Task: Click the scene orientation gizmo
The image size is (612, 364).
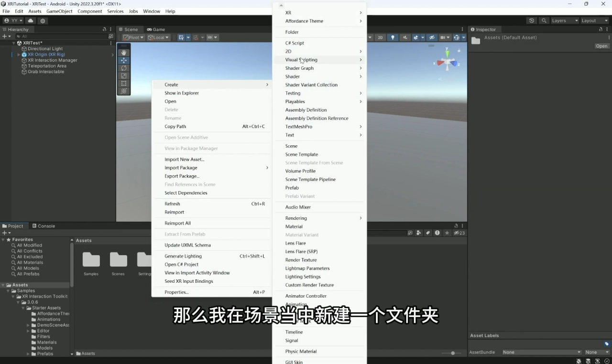Action: (x=448, y=62)
